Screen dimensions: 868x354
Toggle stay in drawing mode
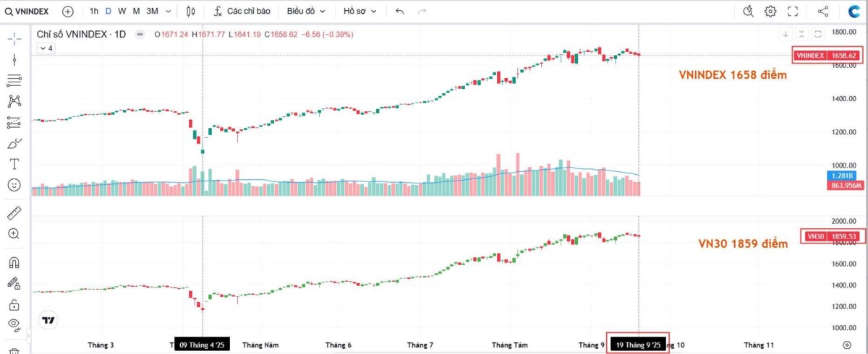pos(14,282)
